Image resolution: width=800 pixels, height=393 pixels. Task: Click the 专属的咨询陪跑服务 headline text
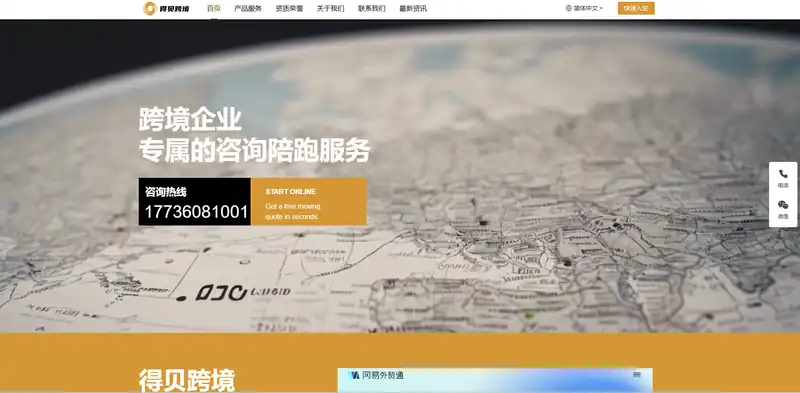(255, 150)
